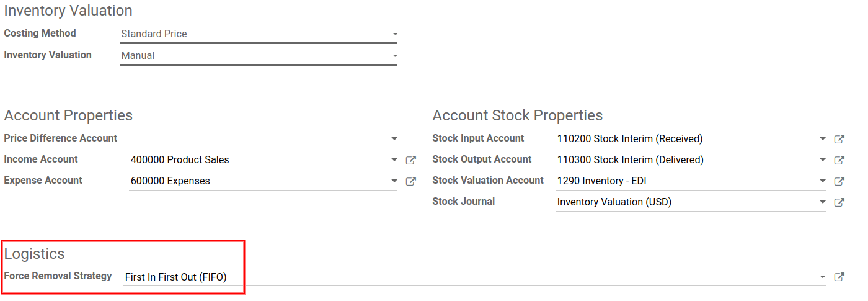Open external link for Income Account
868x301 pixels.
[410, 160]
